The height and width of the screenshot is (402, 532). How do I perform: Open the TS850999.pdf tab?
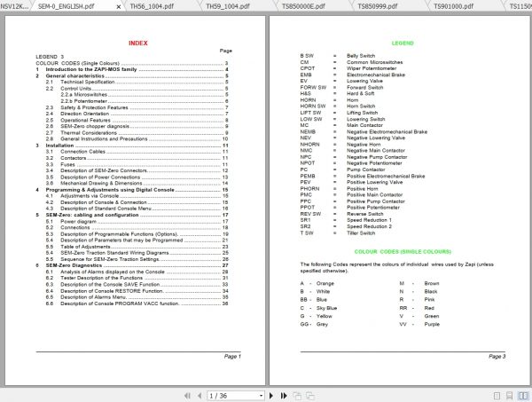[378, 6]
